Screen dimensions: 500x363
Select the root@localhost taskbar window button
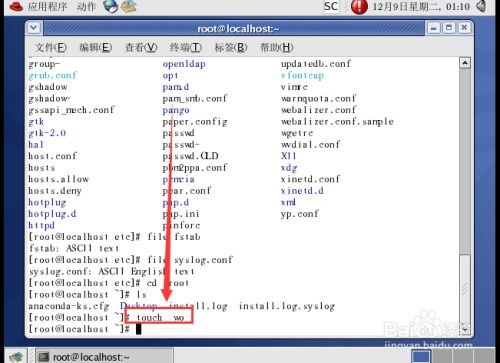pyautogui.click(x=104, y=357)
